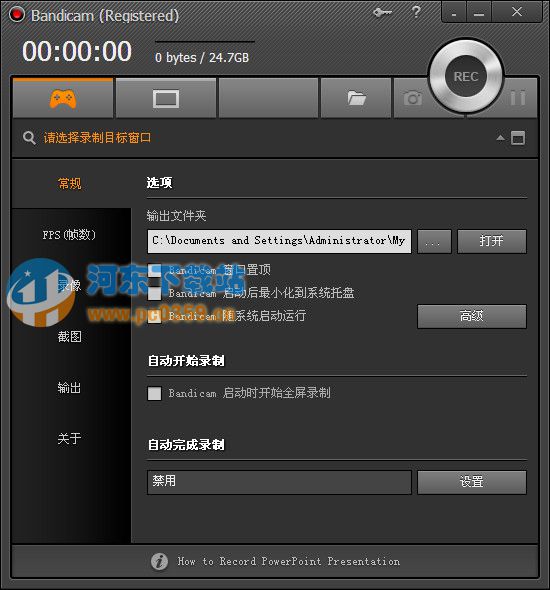
Task: Select the blank third mode tab
Action: 268,99
